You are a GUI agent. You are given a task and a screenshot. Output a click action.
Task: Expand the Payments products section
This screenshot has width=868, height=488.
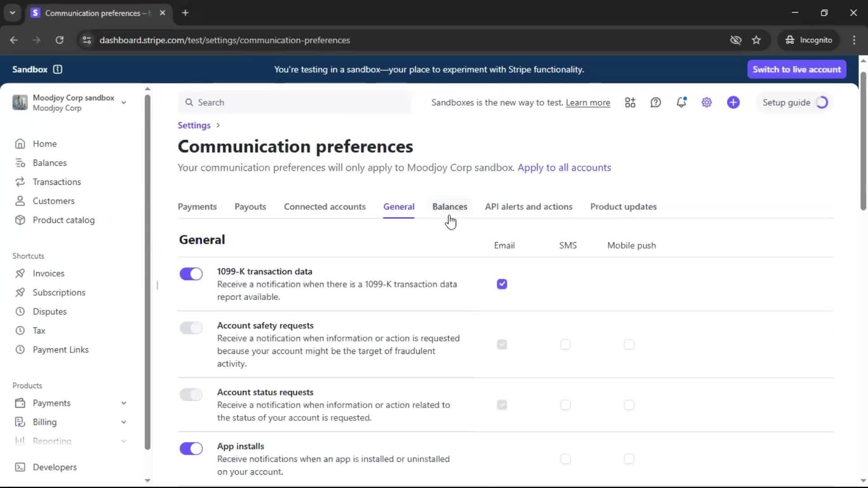(x=123, y=403)
